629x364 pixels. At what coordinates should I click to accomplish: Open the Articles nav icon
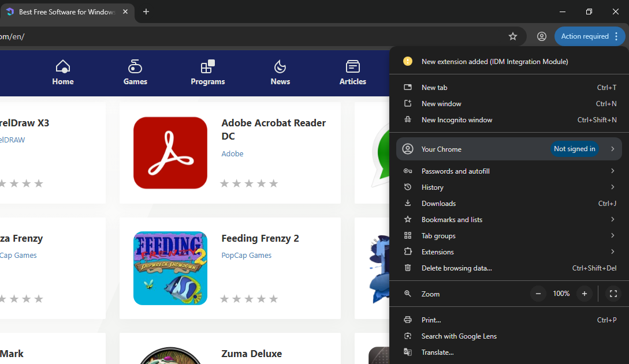pyautogui.click(x=352, y=66)
